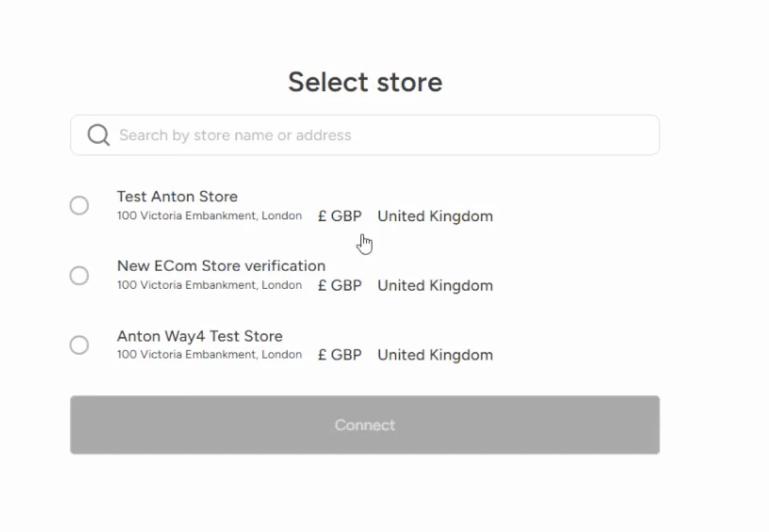The height and width of the screenshot is (532, 769).
Task: Click £ GBP in the Test Anton Store row
Action: click(x=340, y=216)
